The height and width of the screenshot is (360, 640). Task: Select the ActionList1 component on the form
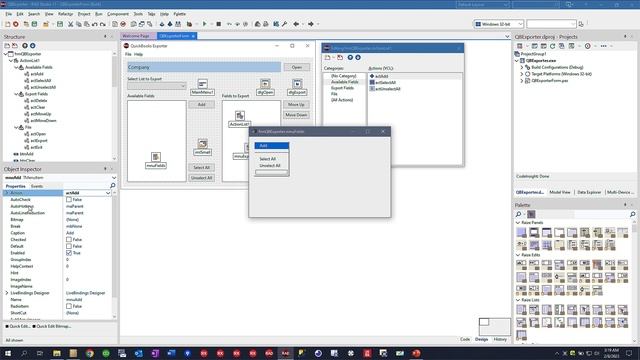click(x=240, y=119)
